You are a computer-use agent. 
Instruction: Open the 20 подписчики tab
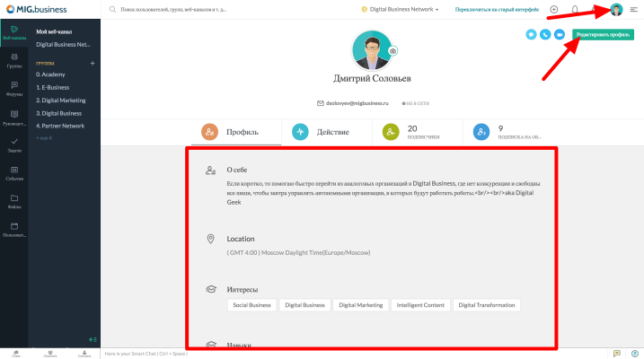pos(418,132)
